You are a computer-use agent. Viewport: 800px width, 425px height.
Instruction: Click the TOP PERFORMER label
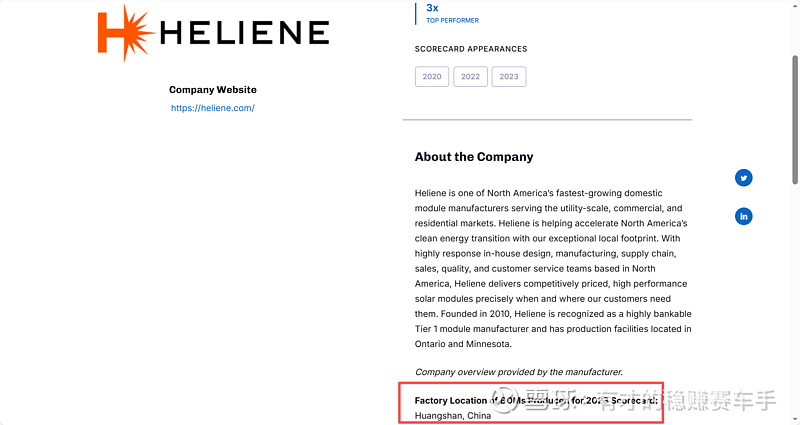452,21
